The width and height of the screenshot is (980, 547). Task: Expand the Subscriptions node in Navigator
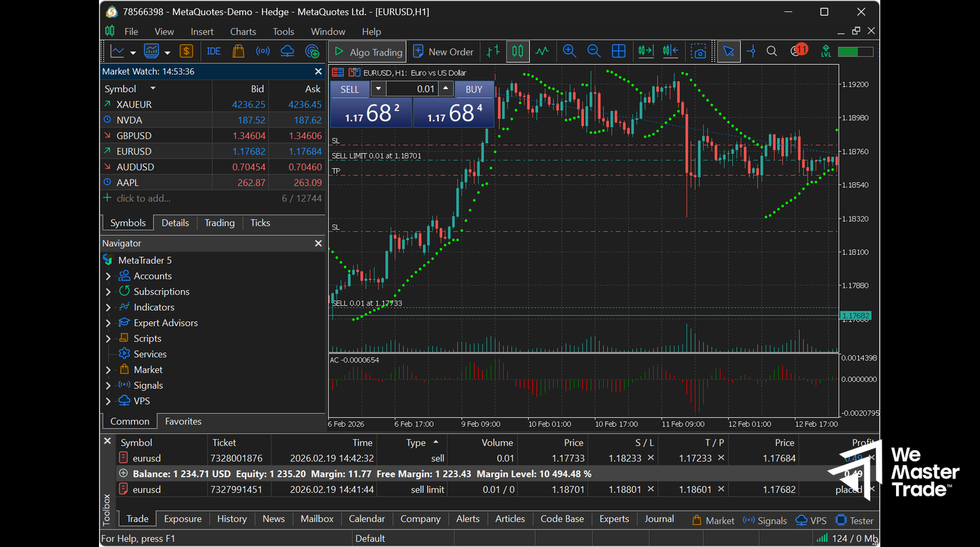[x=108, y=292]
